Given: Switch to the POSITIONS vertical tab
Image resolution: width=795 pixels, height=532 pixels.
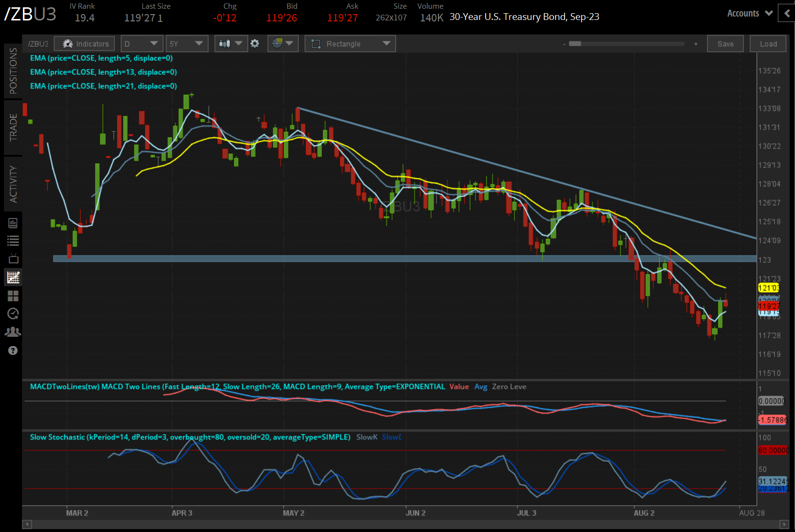Looking at the screenshot, I should point(13,71).
